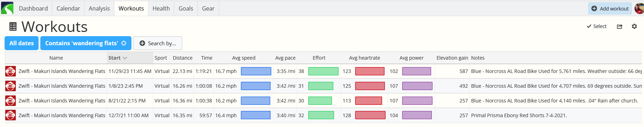
Task: Click the SportTracks logo icon
Action: [7, 8]
